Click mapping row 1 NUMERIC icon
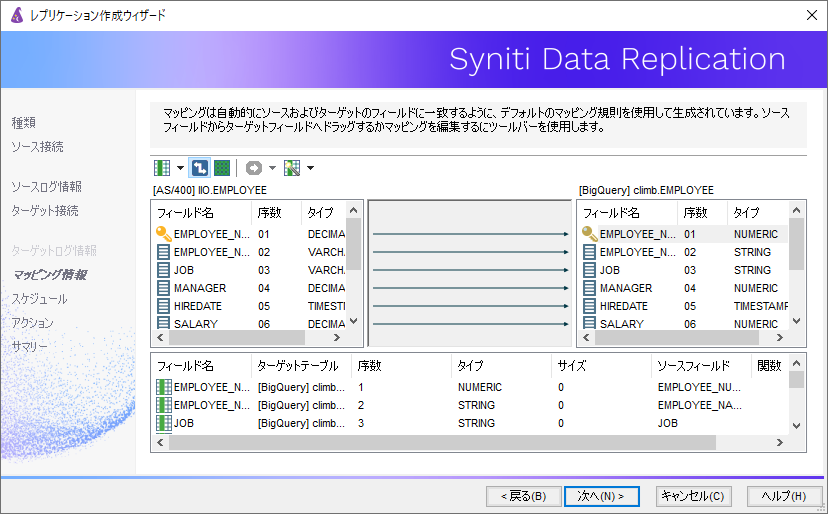Screen dimensions: 828x514 tap(164, 387)
